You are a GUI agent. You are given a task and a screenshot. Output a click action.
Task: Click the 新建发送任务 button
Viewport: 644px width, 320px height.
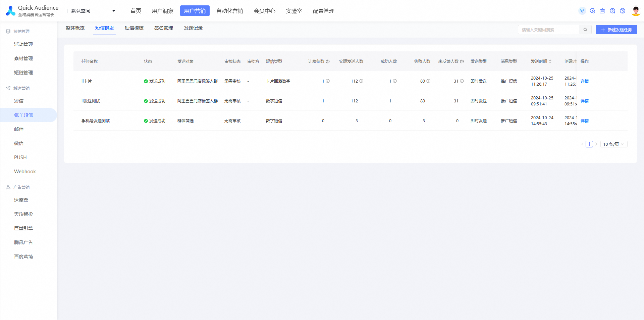coord(616,30)
